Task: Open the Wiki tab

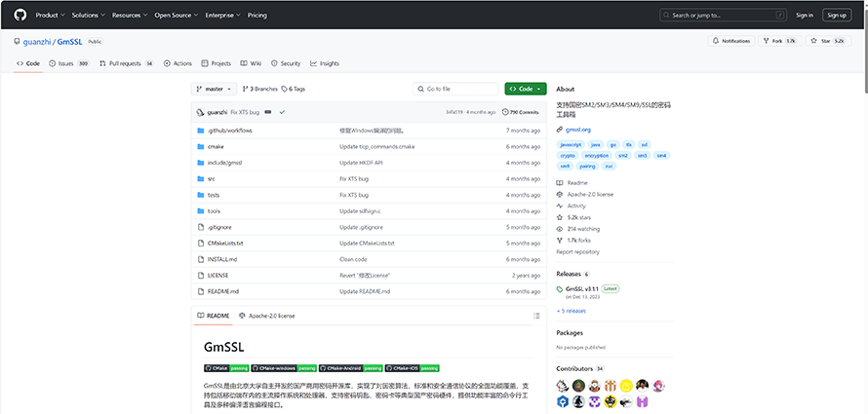Action: pos(251,63)
